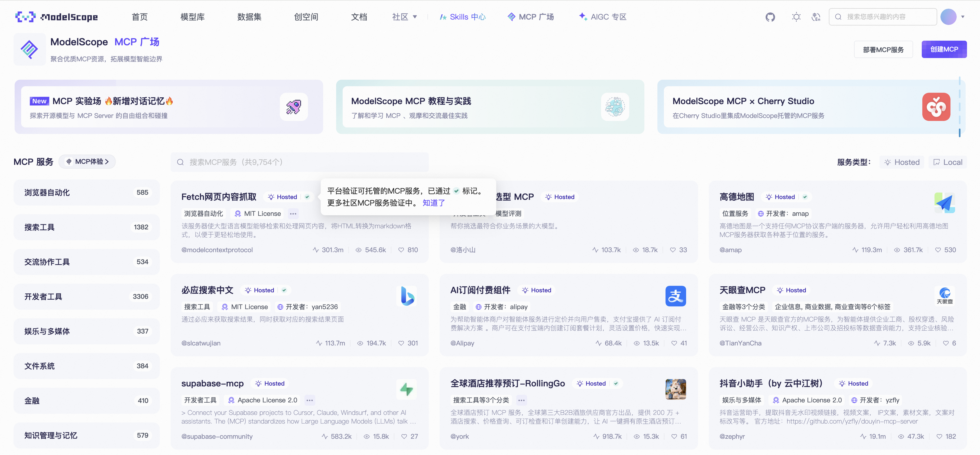Image resolution: width=980 pixels, height=455 pixels.
Task: Select 搜索工具 category
Action: coord(86,227)
